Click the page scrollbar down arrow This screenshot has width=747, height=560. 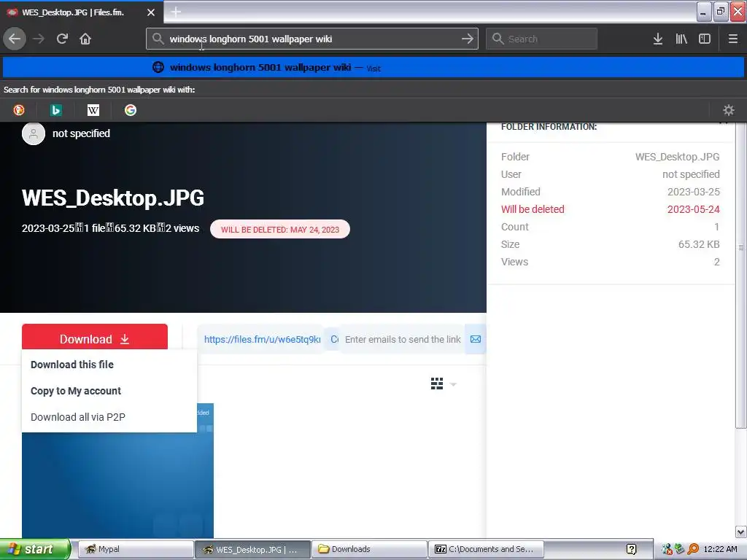coord(741,532)
